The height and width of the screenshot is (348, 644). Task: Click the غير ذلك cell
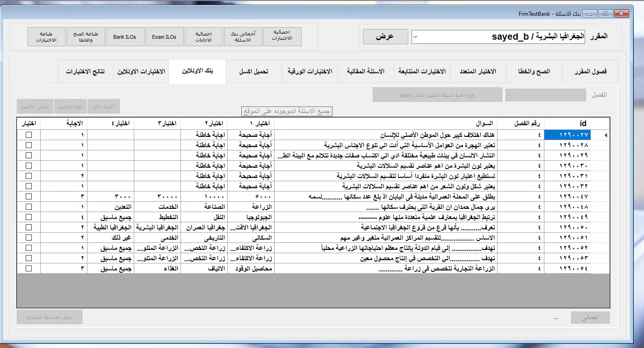point(111,237)
